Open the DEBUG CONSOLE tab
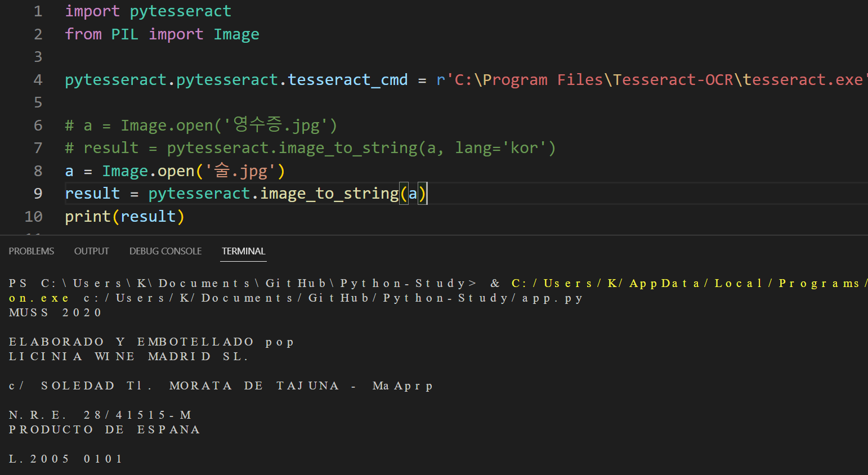Viewport: 868px width, 475px height. [x=165, y=251]
